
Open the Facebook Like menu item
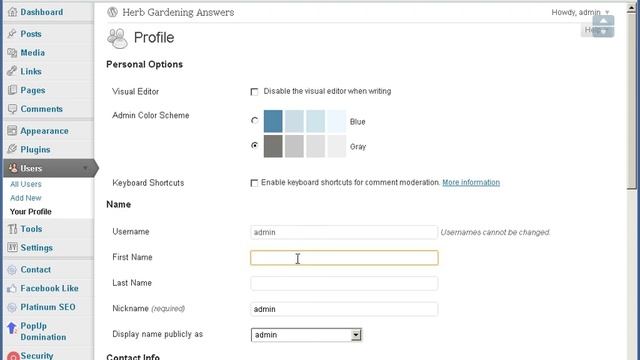pos(49,289)
